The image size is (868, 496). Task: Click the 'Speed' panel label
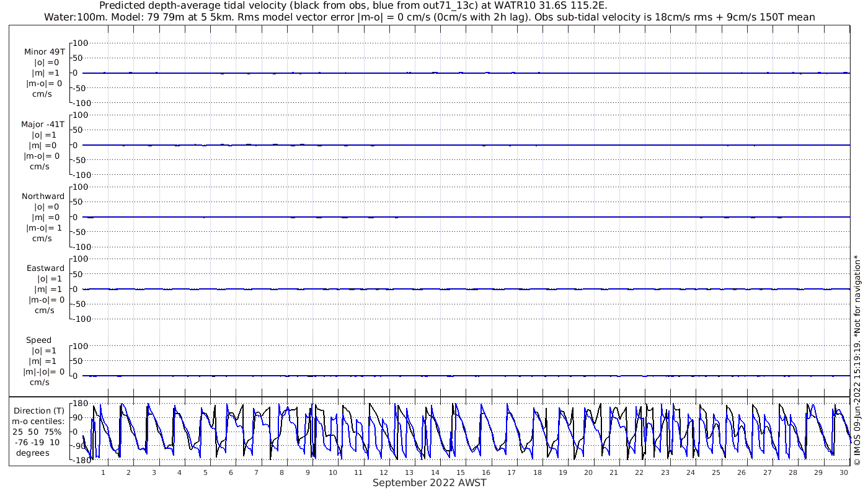(x=38, y=340)
